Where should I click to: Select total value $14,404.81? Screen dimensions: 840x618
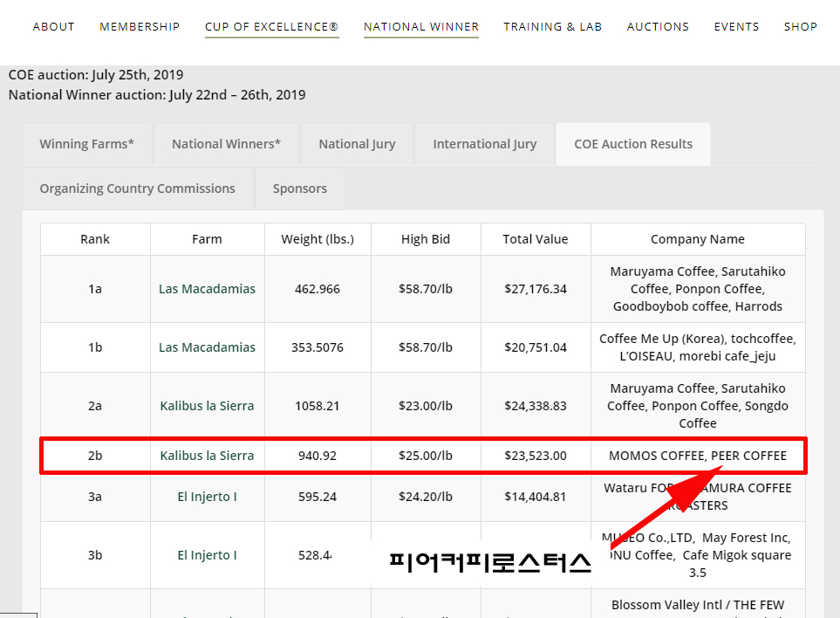536,497
